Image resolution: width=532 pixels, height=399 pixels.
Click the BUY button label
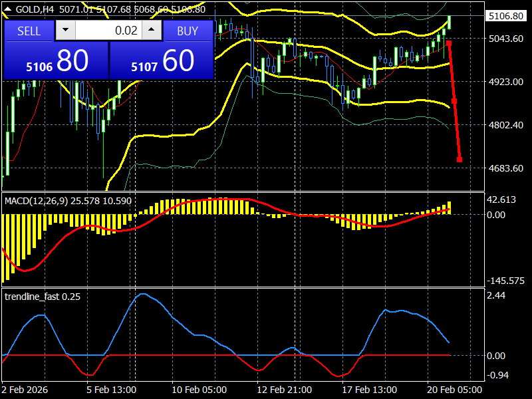[x=188, y=31]
